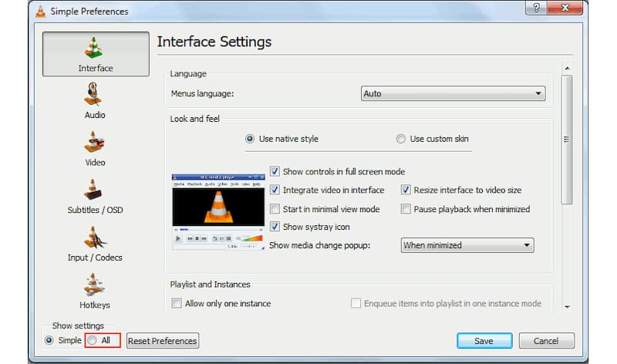Enable Start in minimal view mode
Viewport: 617px width, 364px height.
(x=275, y=209)
